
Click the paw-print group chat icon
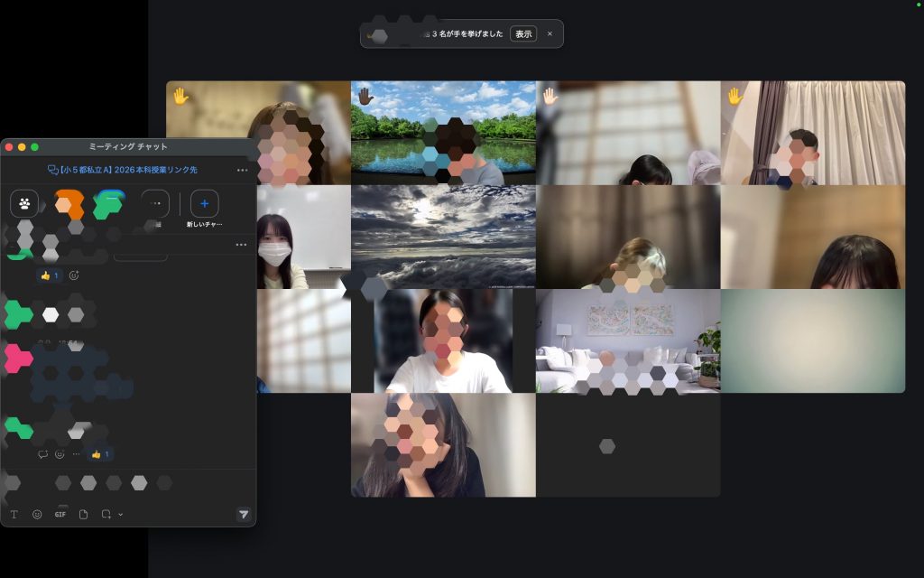tap(24, 204)
